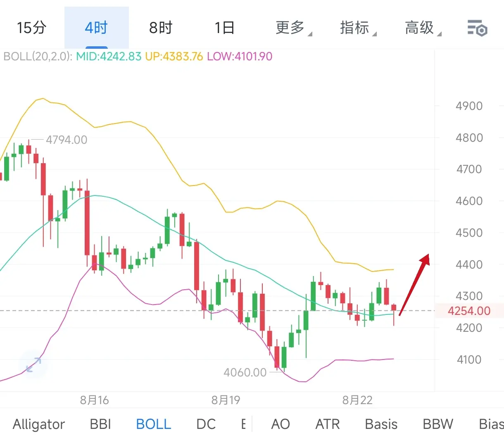Image resolution: width=504 pixels, height=438 pixels.
Task: Toggle the BOLL indicator
Action: point(154,424)
